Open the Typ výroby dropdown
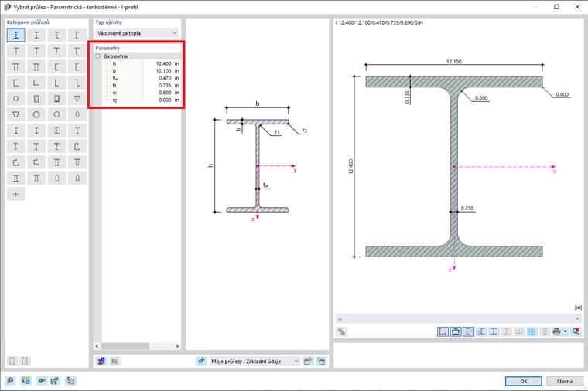This screenshot has width=588, height=391. (x=137, y=33)
